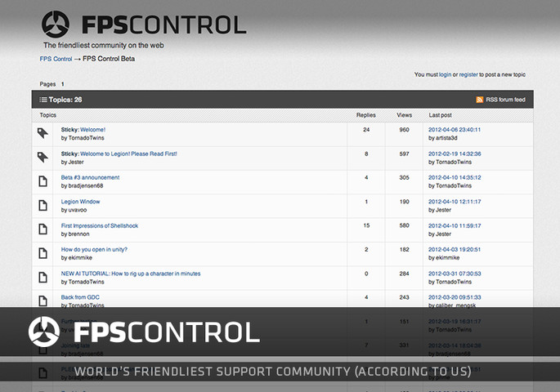The width and height of the screenshot is (560, 392).
Task: Click sticky pin icon for Welcome! topic
Action: pyautogui.click(x=43, y=133)
